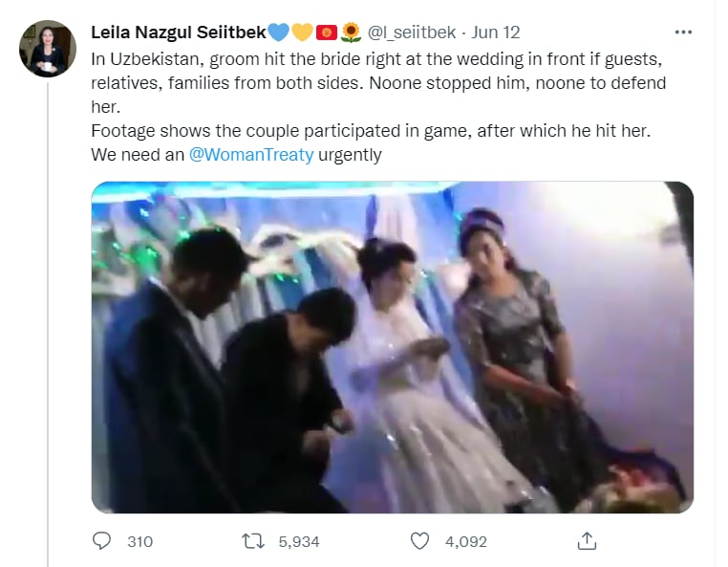Open the tweet's three-dot more menu
Image resolution: width=728 pixels, height=567 pixels.
click(683, 33)
